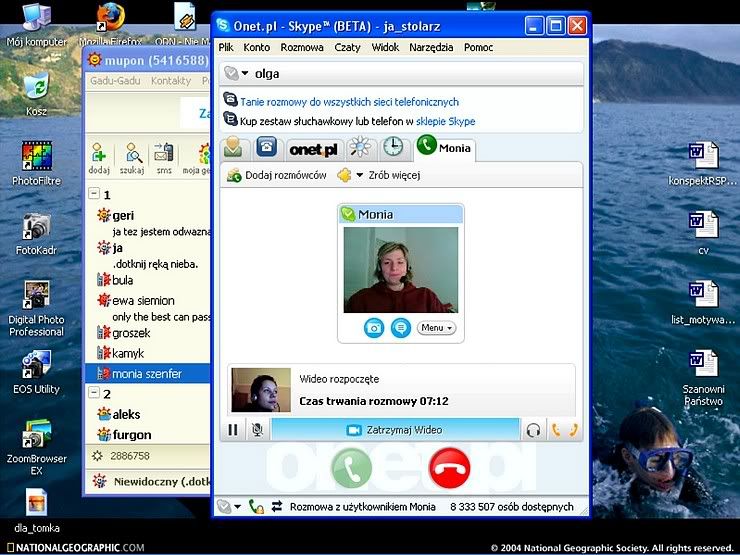Click Zatrzymaj Wideo to stop video
740x555 pixels.
[395, 430]
